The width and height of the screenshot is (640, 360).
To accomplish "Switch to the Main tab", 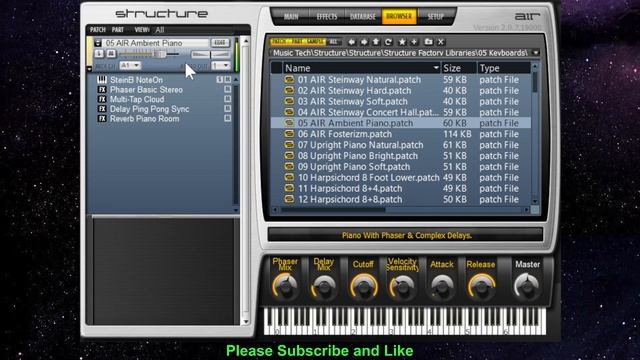I will coord(291,16).
